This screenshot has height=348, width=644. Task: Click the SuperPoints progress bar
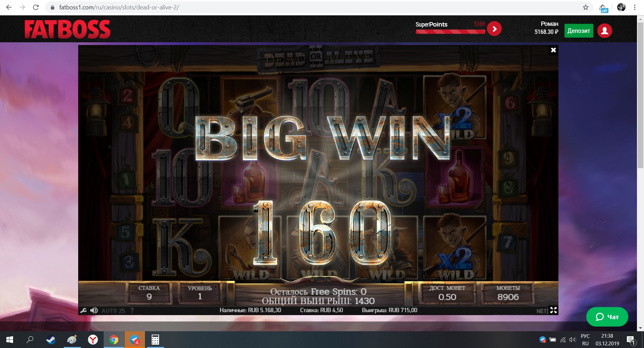pyautogui.click(x=450, y=32)
